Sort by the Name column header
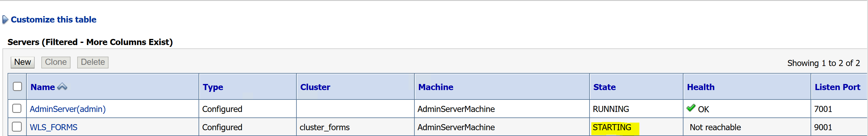The width and height of the screenshot is (868, 136). [43, 87]
